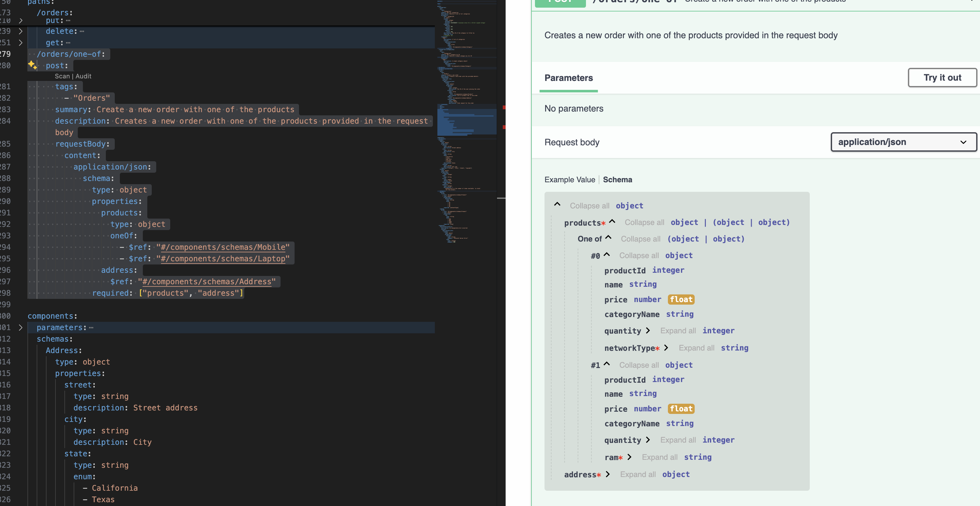Viewport: 980px width, 506px height.
Task: Click the Address: schema line
Action: point(63,350)
